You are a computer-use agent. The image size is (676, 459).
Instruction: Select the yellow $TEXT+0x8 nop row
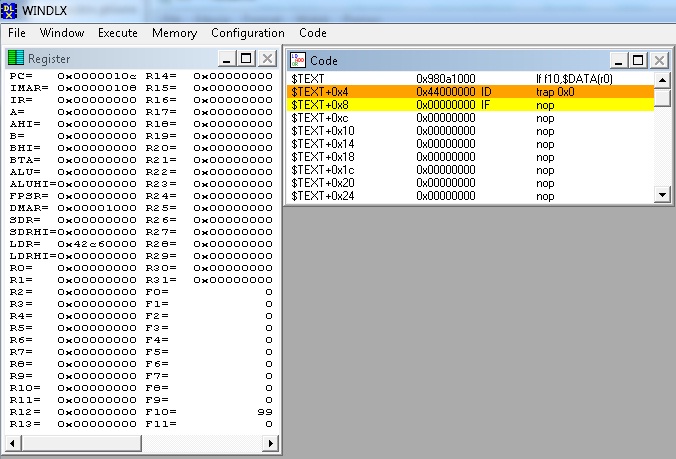coord(470,104)
